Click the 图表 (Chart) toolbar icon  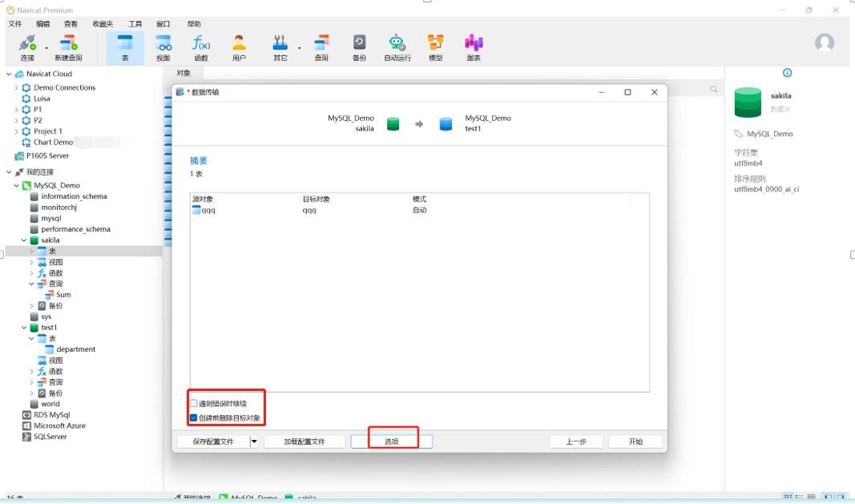coord(474,46)
